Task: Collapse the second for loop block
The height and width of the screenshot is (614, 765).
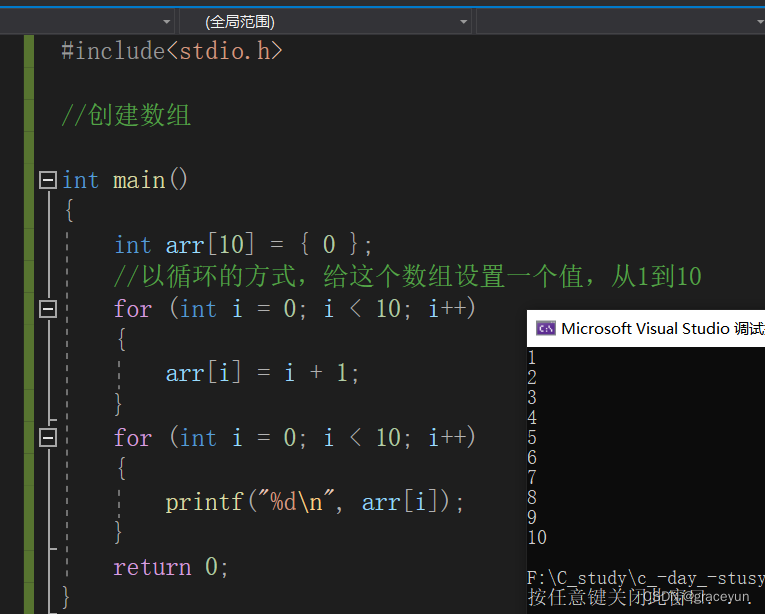Action: click(x=48, y=438)
